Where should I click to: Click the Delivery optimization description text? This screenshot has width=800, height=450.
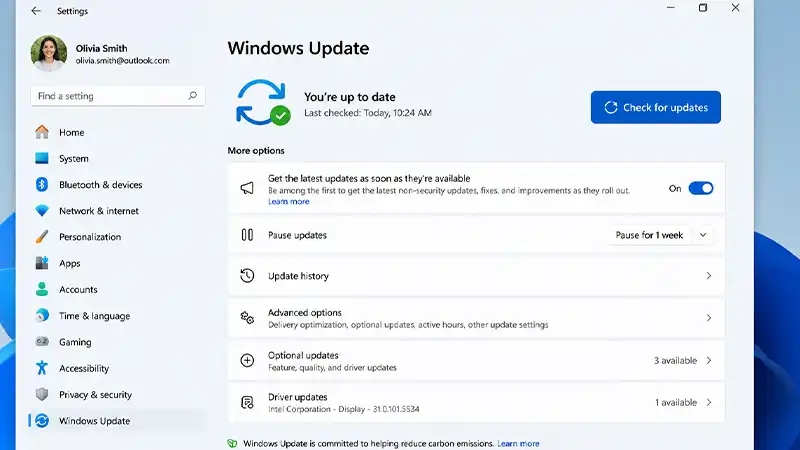pyautogui.click(x=408, y=325)
